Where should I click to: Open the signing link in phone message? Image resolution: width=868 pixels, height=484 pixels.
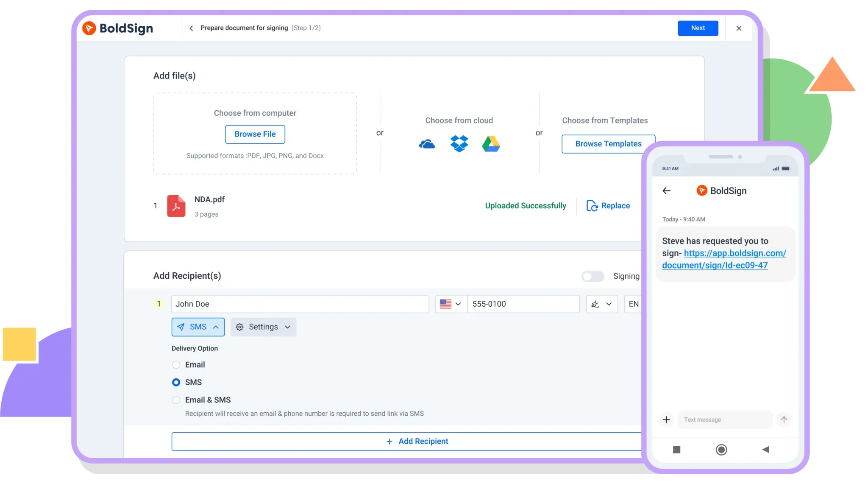click(724, 259)
